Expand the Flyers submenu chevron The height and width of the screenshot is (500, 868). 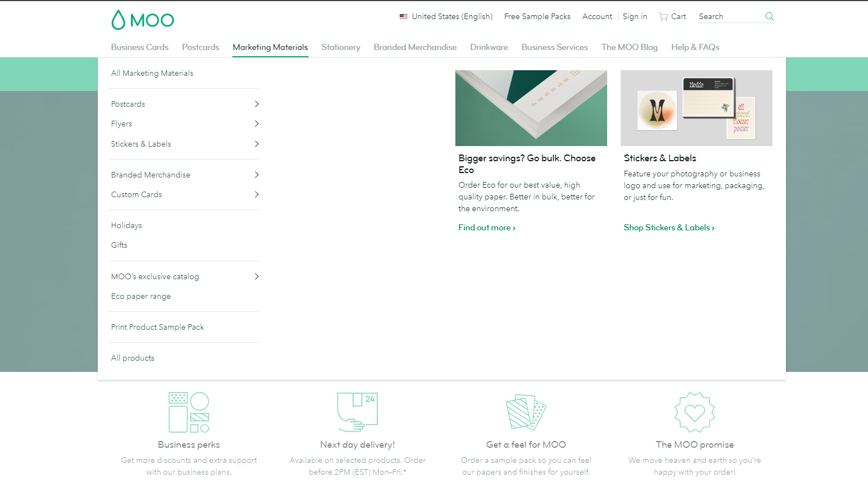tap(256, 124)
